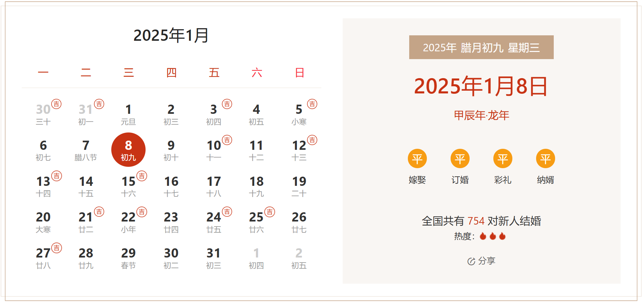Click the 吉 badge on January 13

click(x=57, y=176)
